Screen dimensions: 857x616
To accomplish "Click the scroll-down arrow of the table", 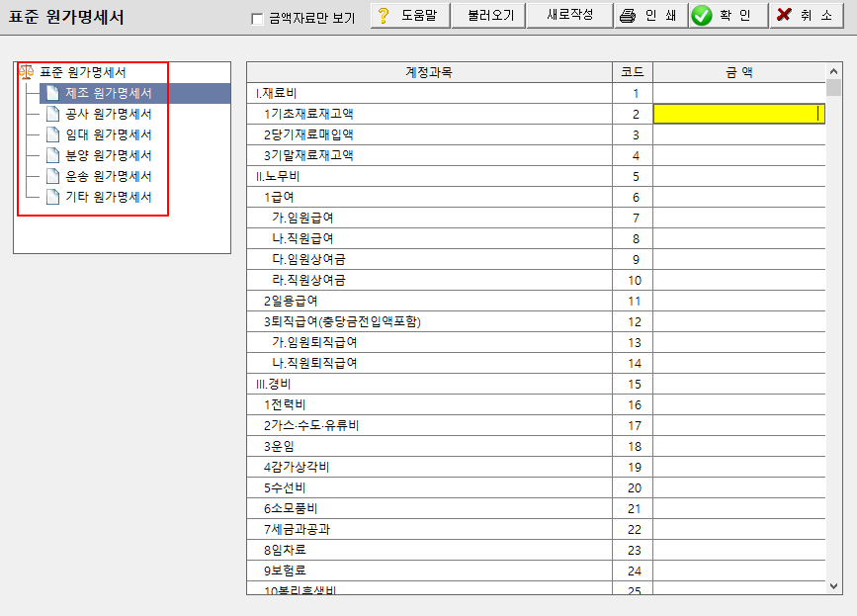I will click(x=833, y=586).
